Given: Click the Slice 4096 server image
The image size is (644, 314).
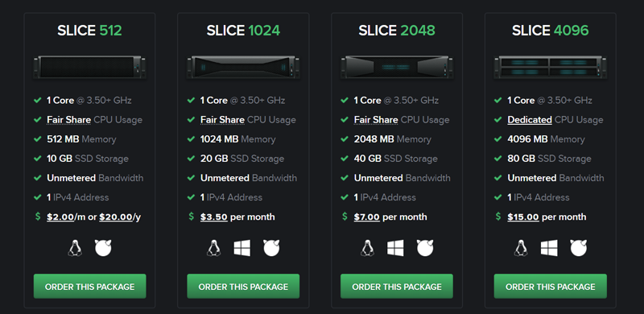Looking at the screenshot, I should point(551,67).
